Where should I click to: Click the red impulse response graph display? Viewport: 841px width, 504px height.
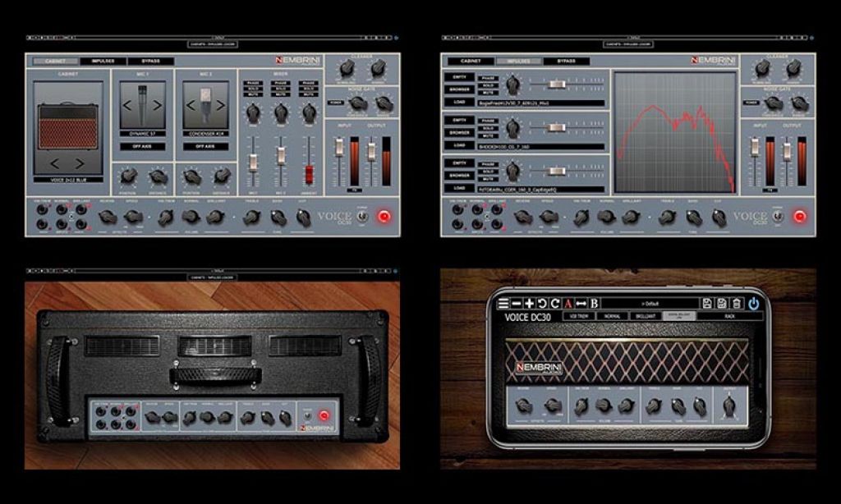click(675, 132)
